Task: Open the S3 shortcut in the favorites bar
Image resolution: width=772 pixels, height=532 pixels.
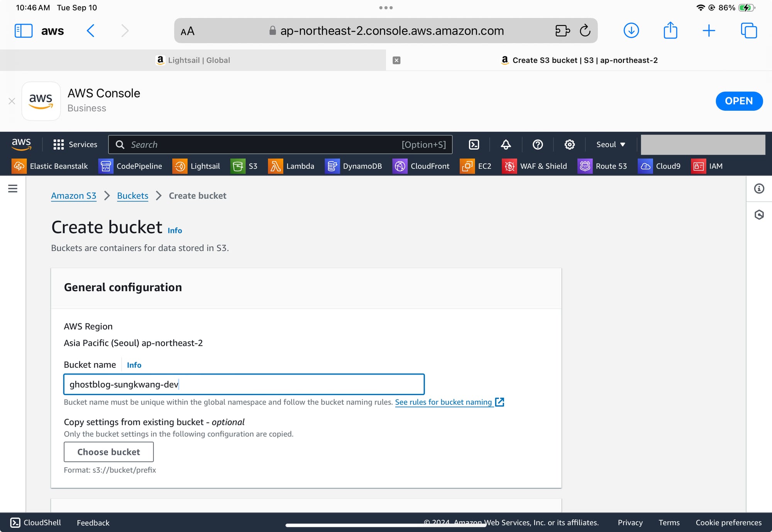Action: [244, 166]
